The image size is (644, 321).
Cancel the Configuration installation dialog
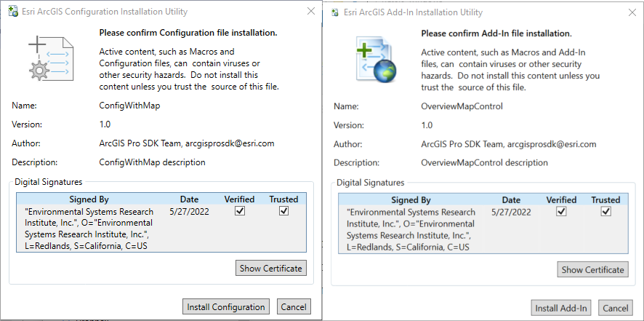294,306
